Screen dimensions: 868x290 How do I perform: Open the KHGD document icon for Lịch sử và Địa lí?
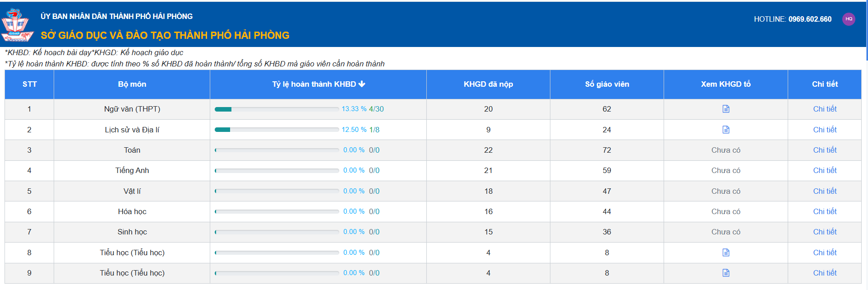725,130
